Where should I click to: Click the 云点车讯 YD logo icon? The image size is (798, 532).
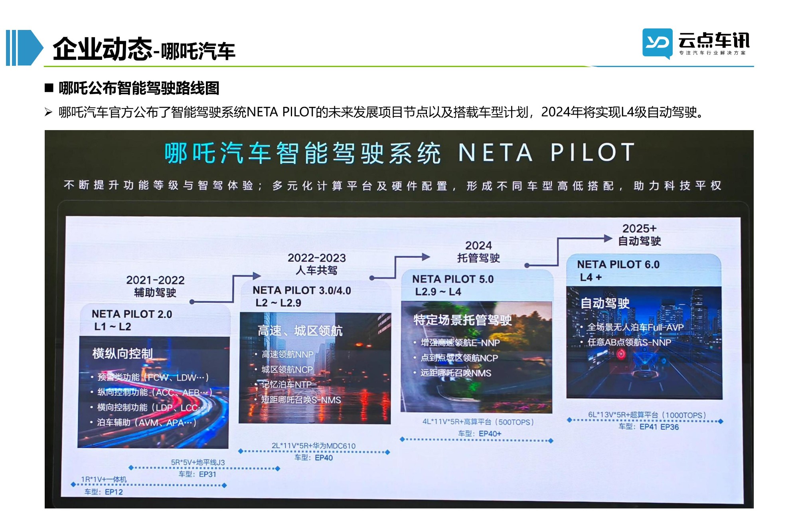click(657, 44)
